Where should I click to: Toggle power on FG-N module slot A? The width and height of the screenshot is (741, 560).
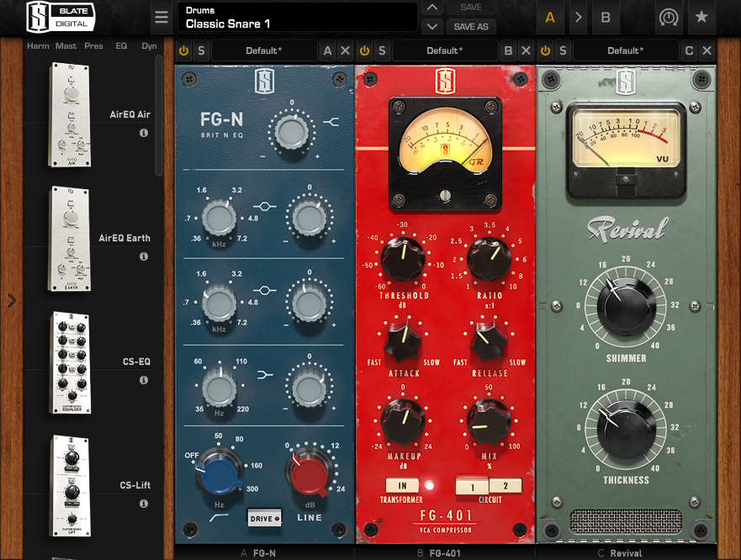[184, 50]
